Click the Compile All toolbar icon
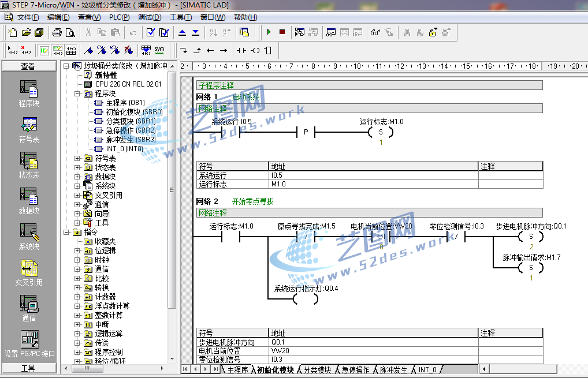588x378 pixels. 164,32
